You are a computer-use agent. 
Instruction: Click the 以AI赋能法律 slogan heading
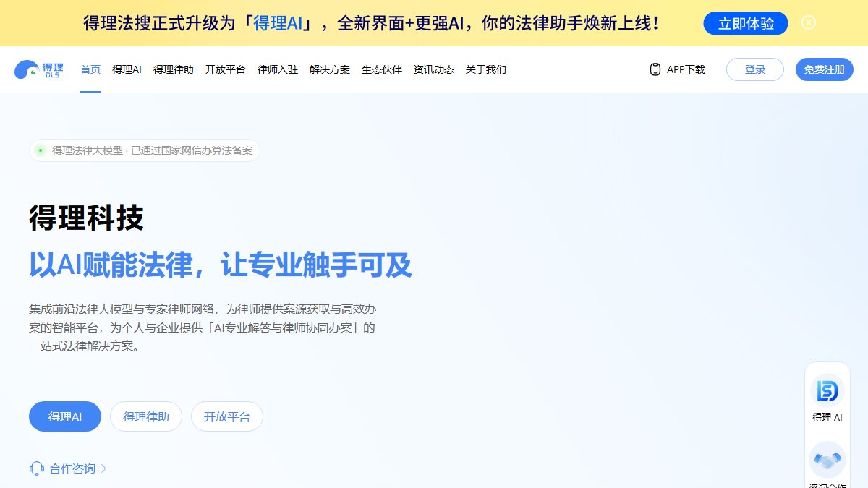click(x=220, y=265)
